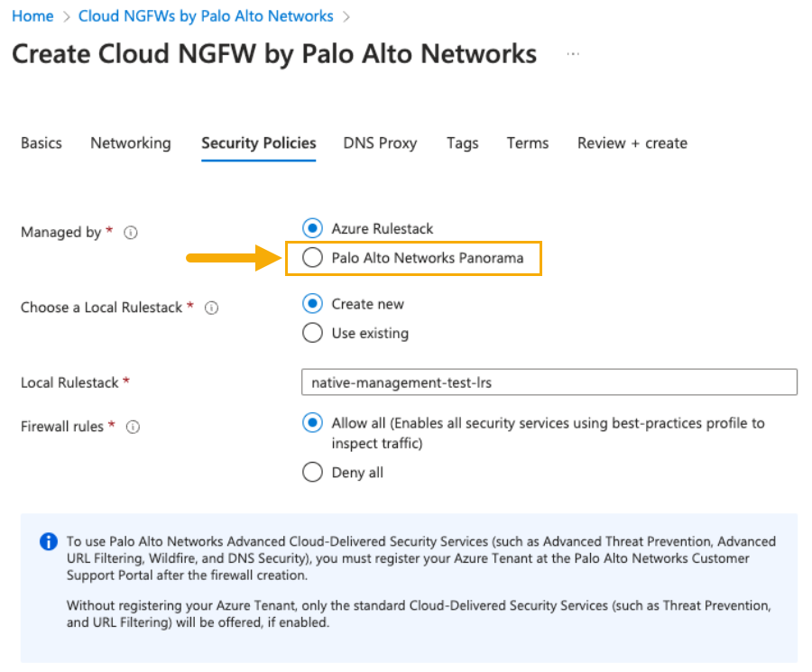Navigate to Cloud NGFWs by Palo Alto Networks breadcrumb

pyautogui.click(x=206, y=16)
